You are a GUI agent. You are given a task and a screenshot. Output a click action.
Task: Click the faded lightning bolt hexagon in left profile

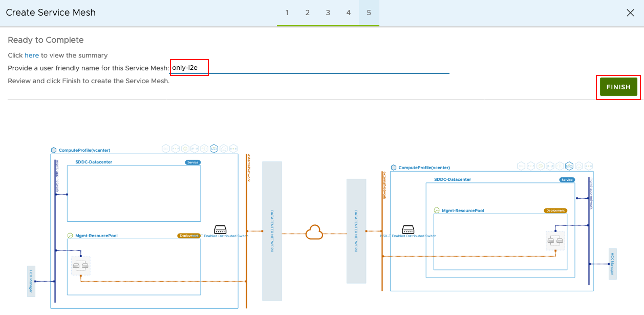click(x=204, y=149)
